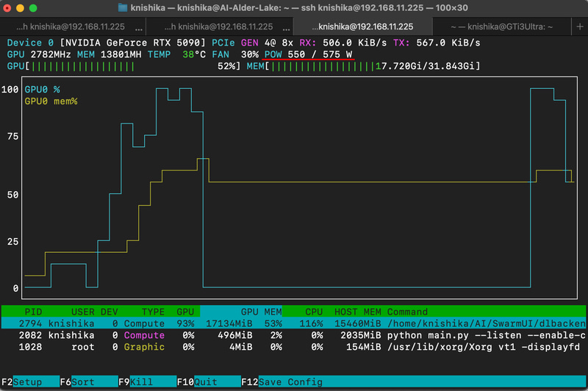
Task: Click the TEMP 38°C reading
Action: [176, 54]
